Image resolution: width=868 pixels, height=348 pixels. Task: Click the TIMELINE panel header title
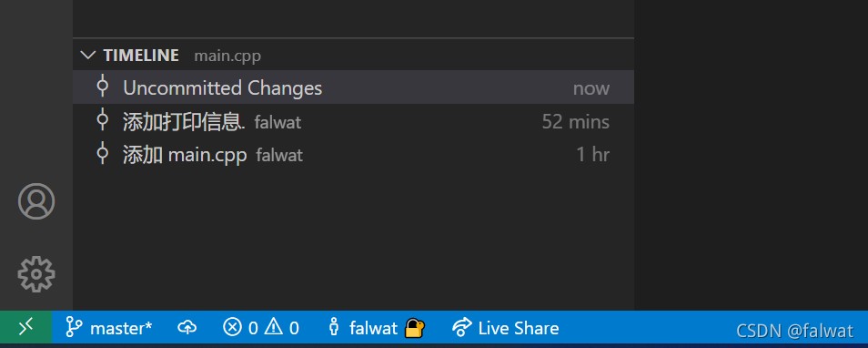pos(141,56)
